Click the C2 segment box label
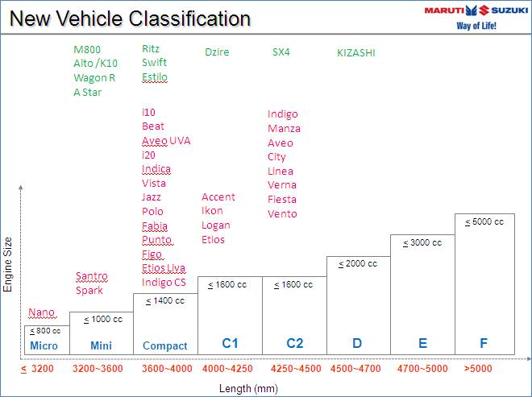This screenshot has height=397, width=532. tap(295, 344)
